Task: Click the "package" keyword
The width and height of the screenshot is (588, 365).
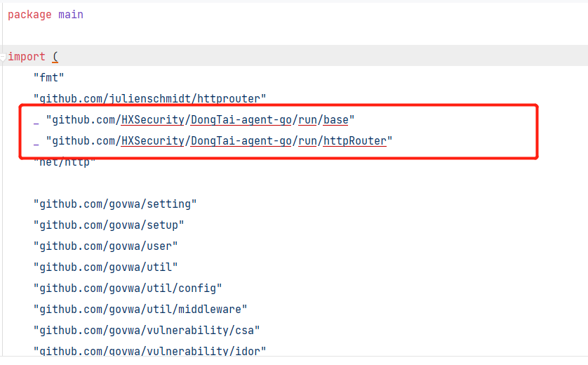Action: pos(29,15)
